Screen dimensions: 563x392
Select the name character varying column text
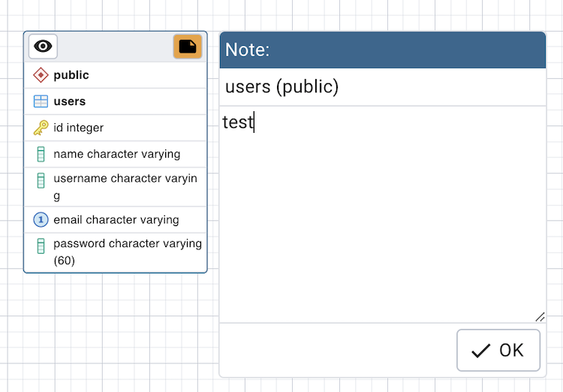click(x=117, y=154)
